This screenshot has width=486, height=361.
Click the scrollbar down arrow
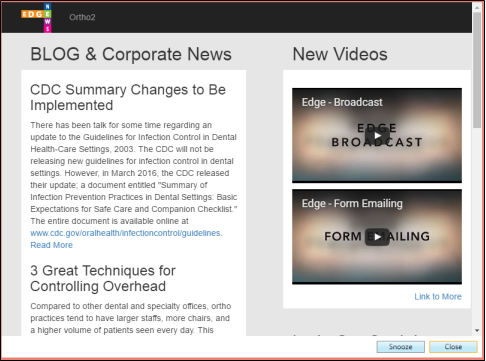(x=477, y=331)
